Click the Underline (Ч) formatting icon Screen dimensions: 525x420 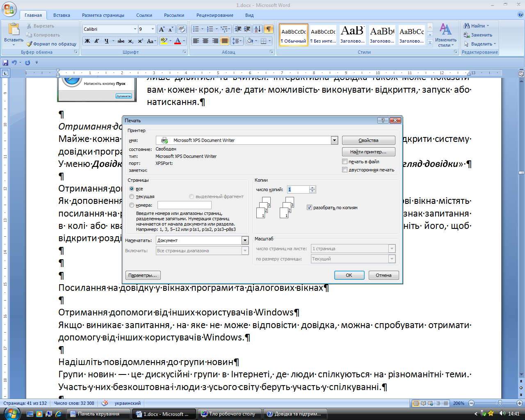[107, 41]
